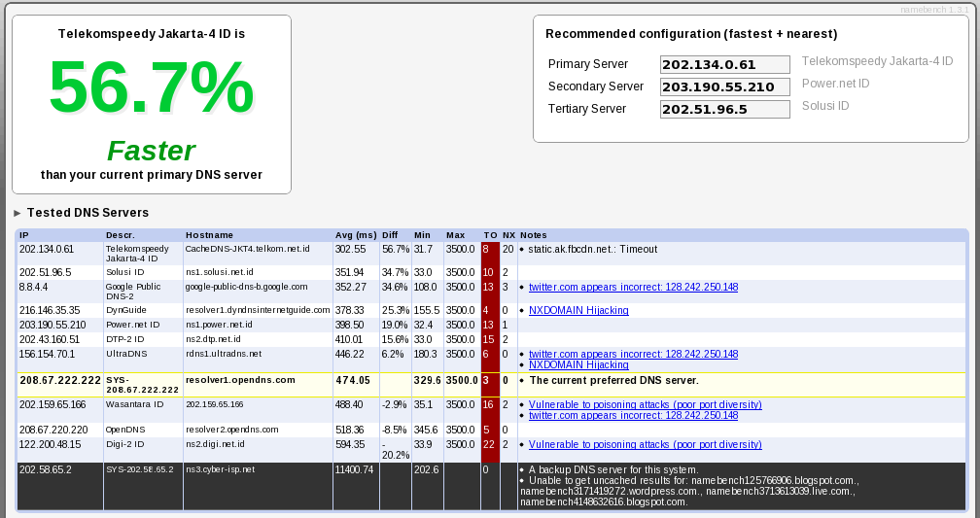This screenshot has height=518, width=980.
Task: Open poisoning attacks link for Wasantara ID
Action: pyautogui.click(x=645, y=404)
